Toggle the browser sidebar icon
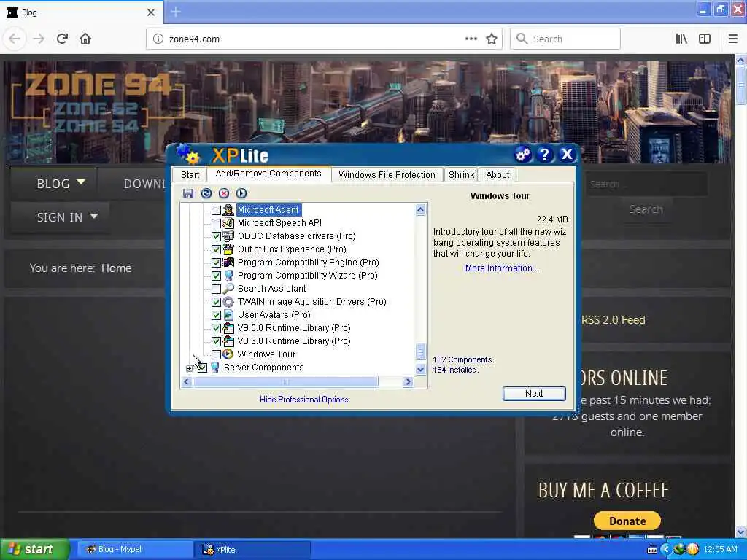 [x=705, y=39]
